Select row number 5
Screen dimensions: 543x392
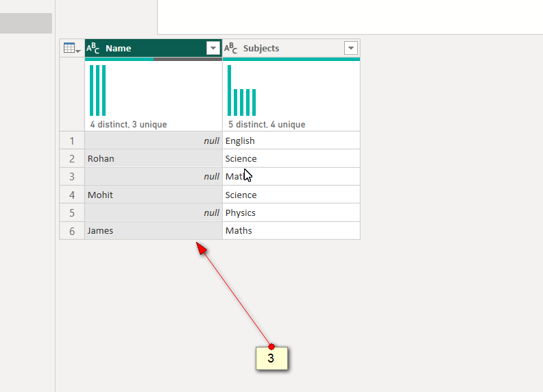pyautogui.click(x=72, y=212)
